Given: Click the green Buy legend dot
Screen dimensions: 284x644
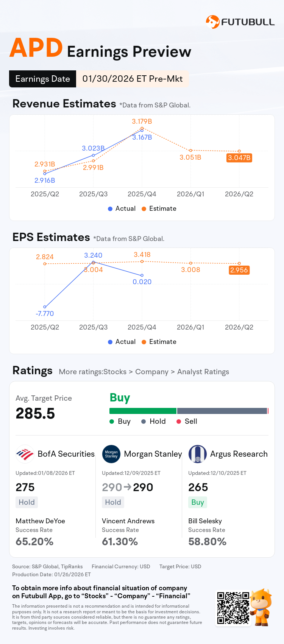Looking at the screenshot, I should tap(112, 422).
